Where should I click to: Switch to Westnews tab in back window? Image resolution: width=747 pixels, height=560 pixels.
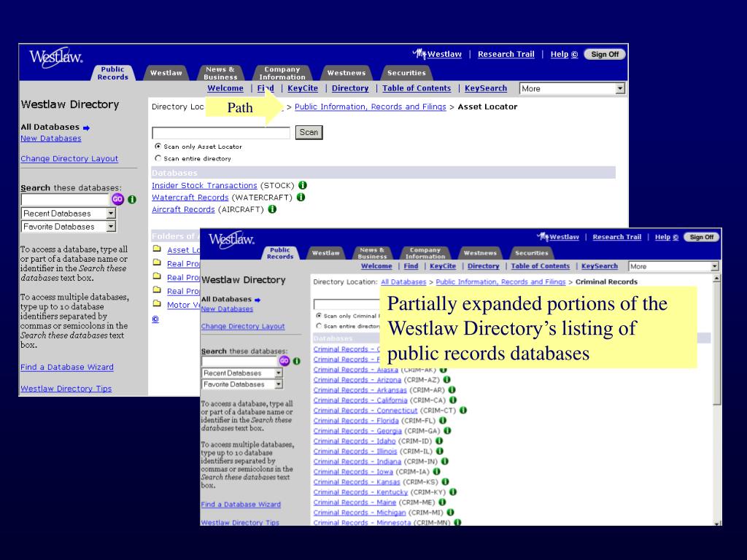pos(347,73)
